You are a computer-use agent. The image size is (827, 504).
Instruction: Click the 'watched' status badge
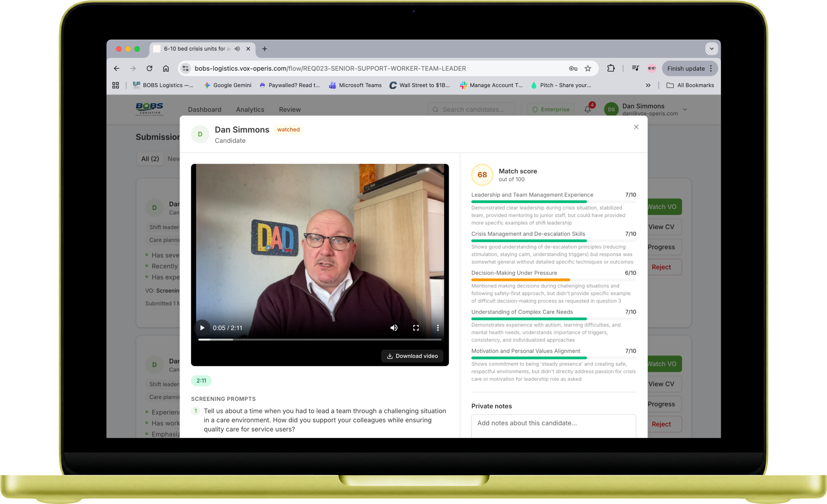click(x=288, y=130)
